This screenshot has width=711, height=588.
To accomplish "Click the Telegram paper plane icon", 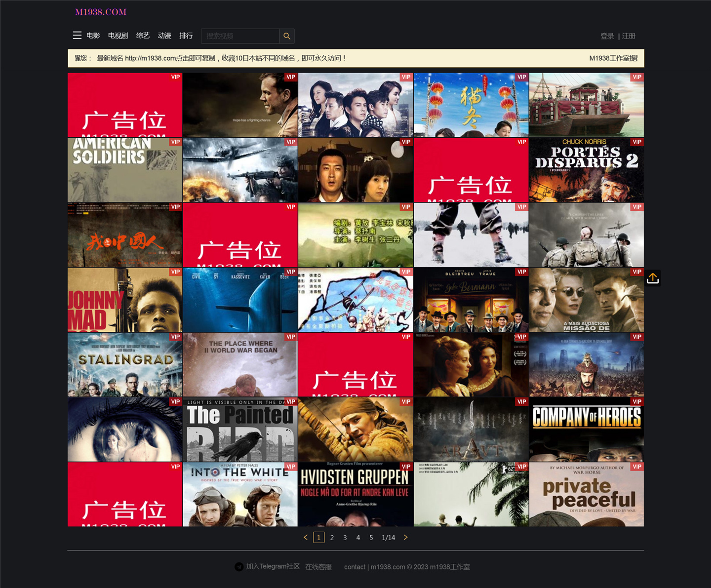I will coord(239,567).
